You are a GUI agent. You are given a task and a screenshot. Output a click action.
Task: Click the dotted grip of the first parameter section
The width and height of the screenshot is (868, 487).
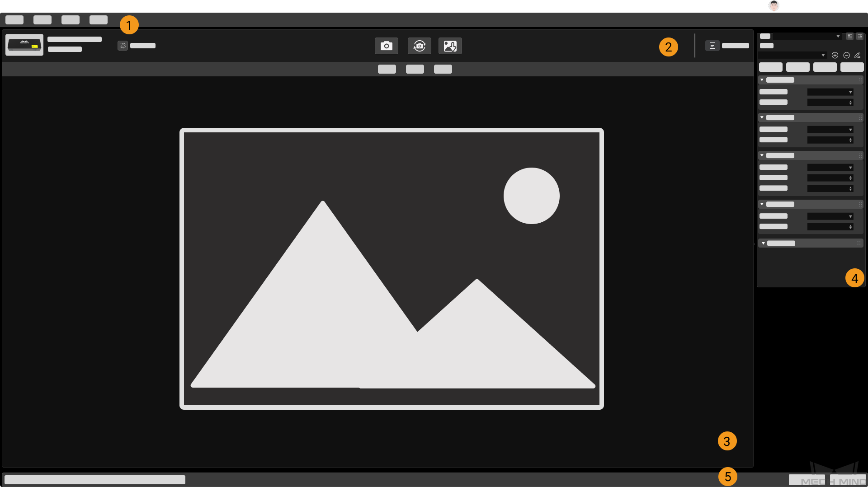(860, 80)
